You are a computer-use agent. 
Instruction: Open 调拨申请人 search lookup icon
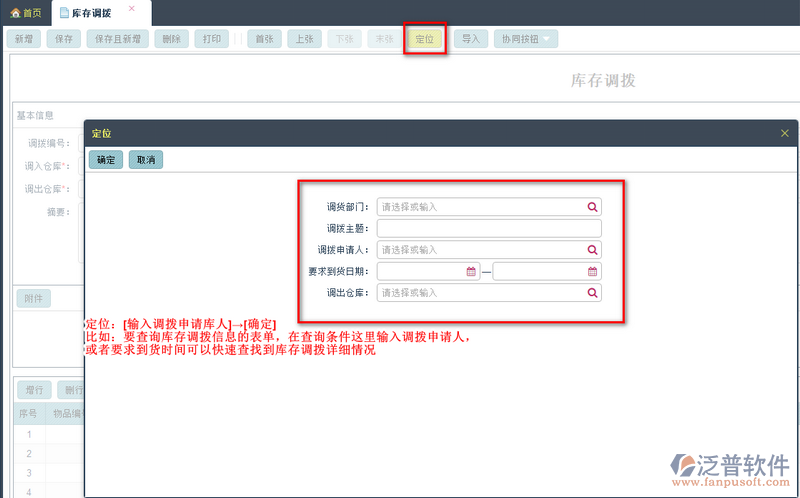tap(592, 250)
